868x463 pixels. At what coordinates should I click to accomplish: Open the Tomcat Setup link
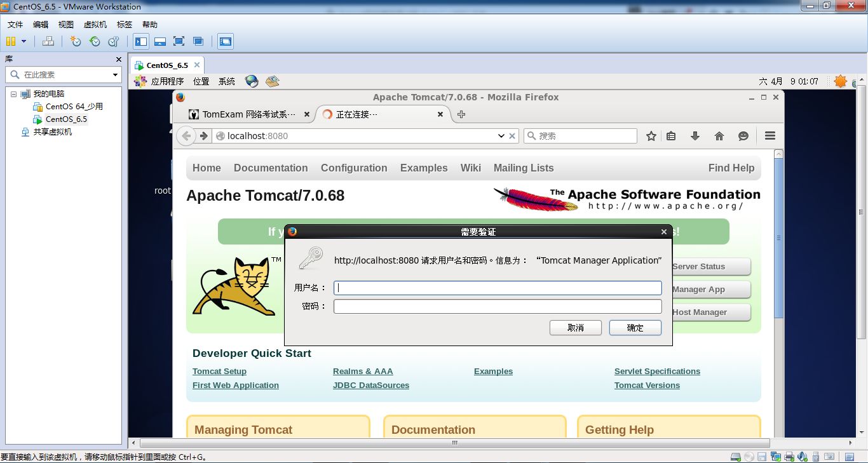(x=219, y=372)
